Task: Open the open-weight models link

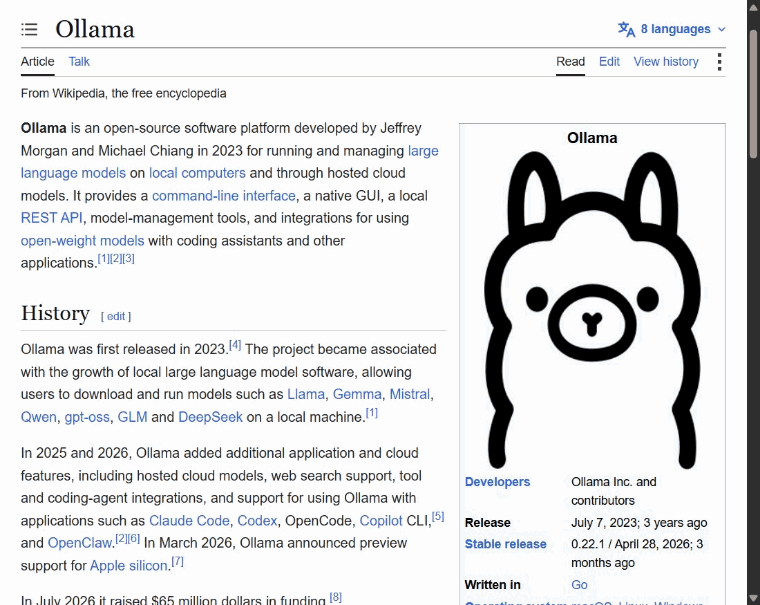Action: pos(82,240)
